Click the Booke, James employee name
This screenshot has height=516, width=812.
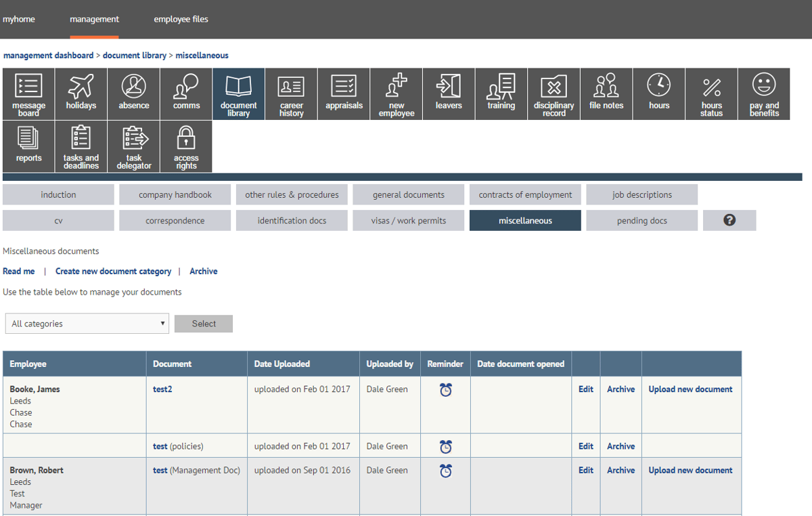35,389
